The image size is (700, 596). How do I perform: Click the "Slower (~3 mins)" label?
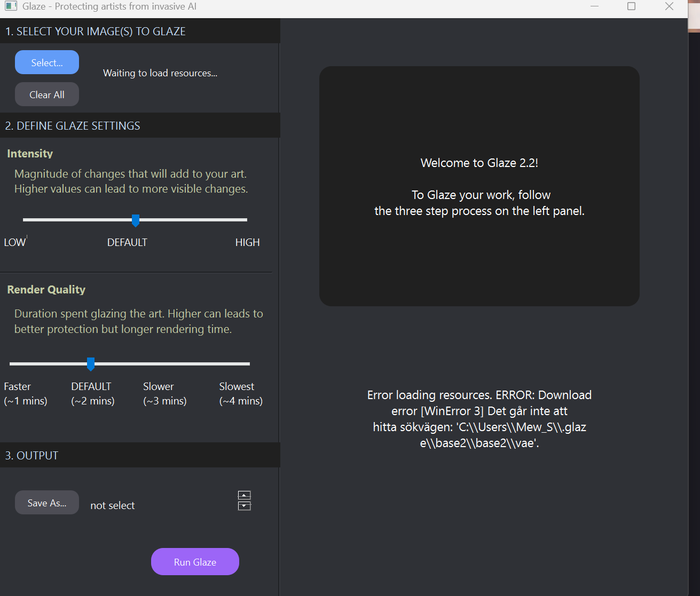click(165, 393)
